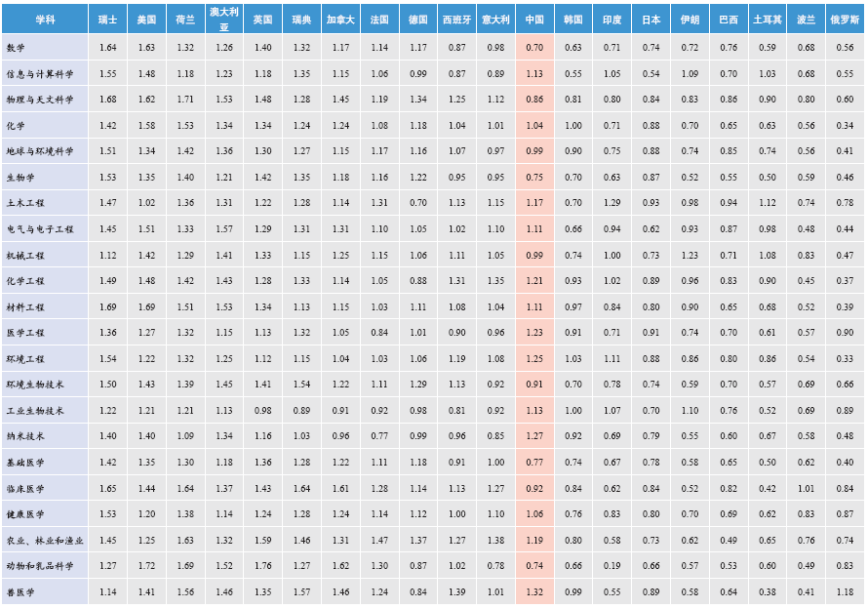Click the 俄罗斯 column header
Viewport: 868px width, 609px height.
click(x=845, y=20)
